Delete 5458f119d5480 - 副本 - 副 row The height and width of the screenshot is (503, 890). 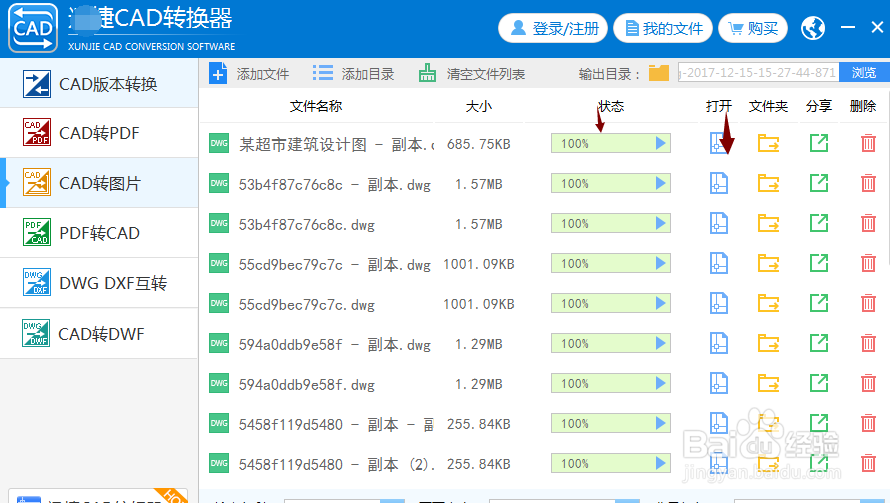(868, 424)
